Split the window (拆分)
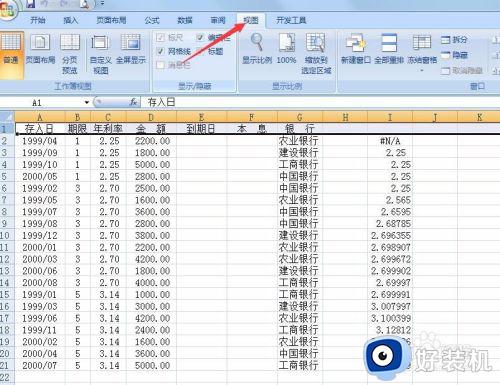The image size is (500, 385). (454, 40)
